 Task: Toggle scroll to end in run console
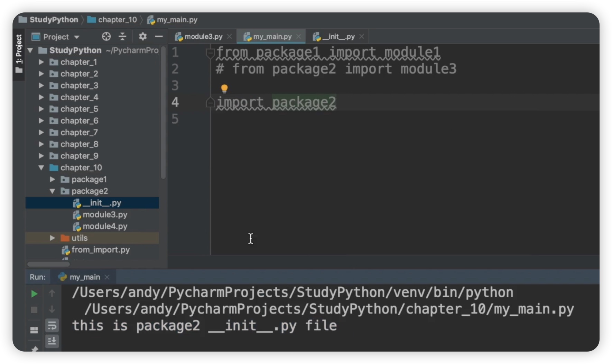(52, 341)
